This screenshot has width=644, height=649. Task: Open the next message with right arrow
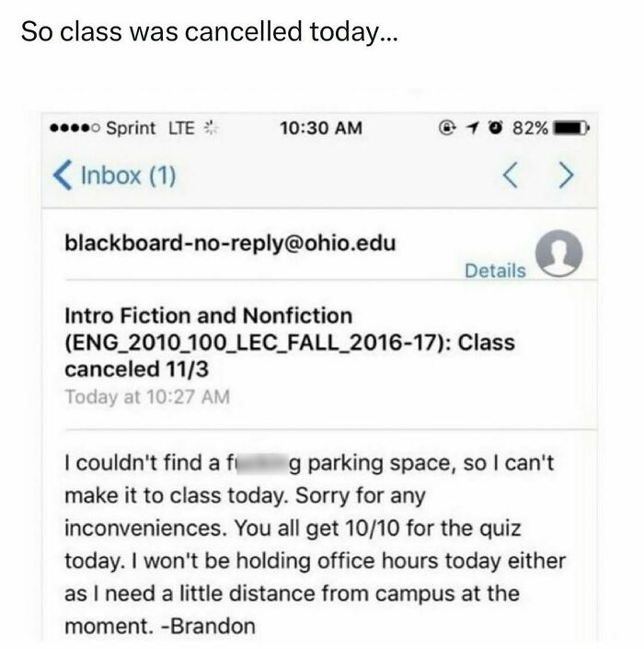point(567,176)
